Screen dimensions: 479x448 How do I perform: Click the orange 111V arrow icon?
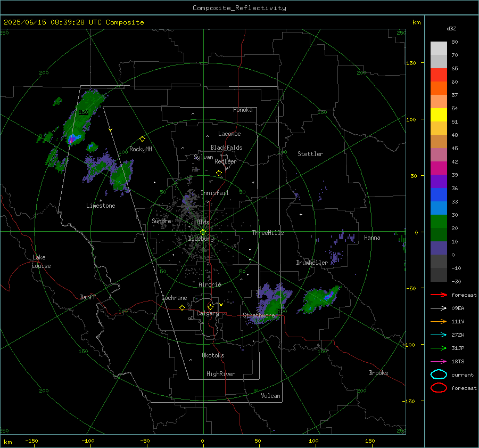coord(439,321)
